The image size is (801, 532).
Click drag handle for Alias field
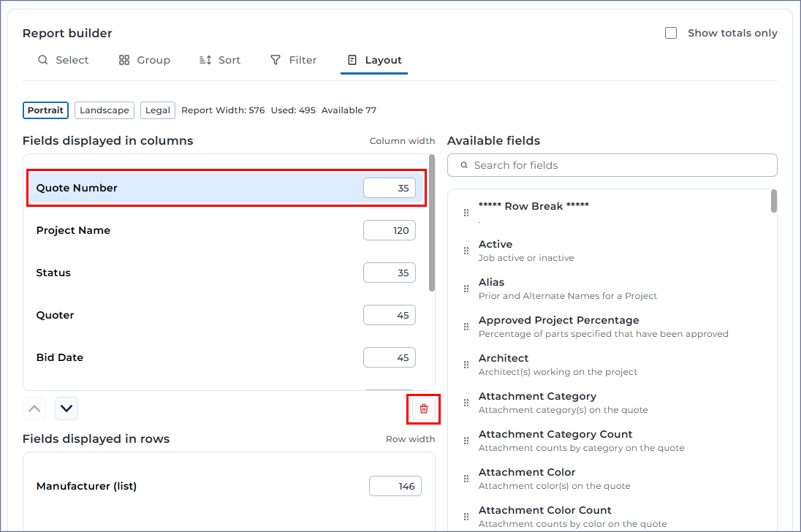pyautogui.click(x=466, y=289)
